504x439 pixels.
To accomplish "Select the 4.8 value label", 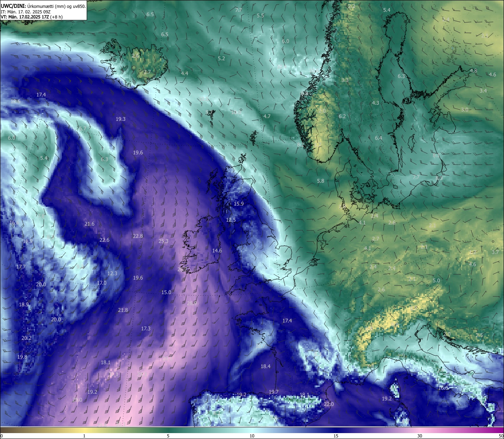I will pos(474,71).
